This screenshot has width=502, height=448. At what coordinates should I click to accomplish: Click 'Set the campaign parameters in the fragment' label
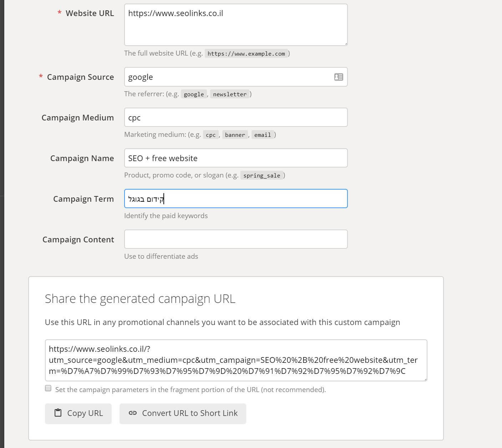pyautogui.click(x=191, y=390)
